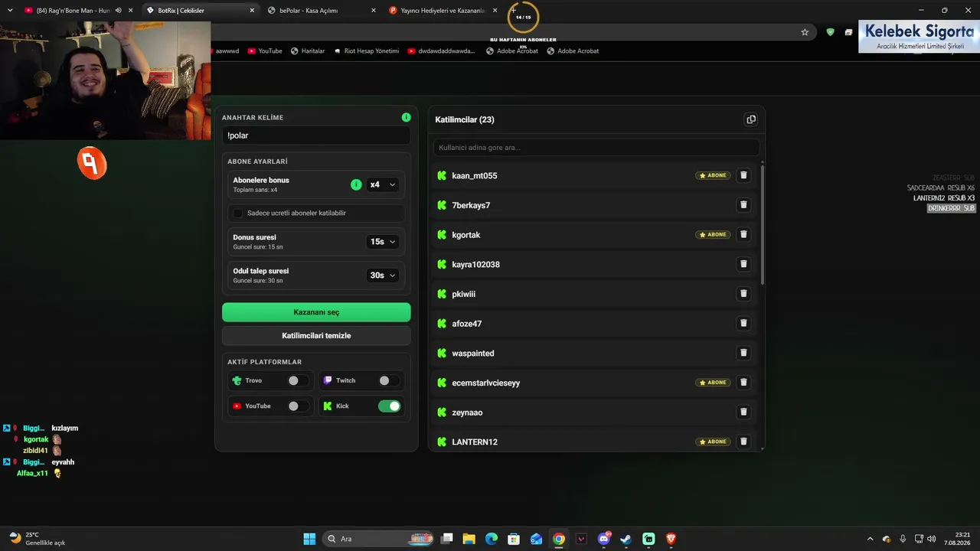980x551 pixels.
Task: Open Brave browser from the taskbar
Action: [671, 539]
